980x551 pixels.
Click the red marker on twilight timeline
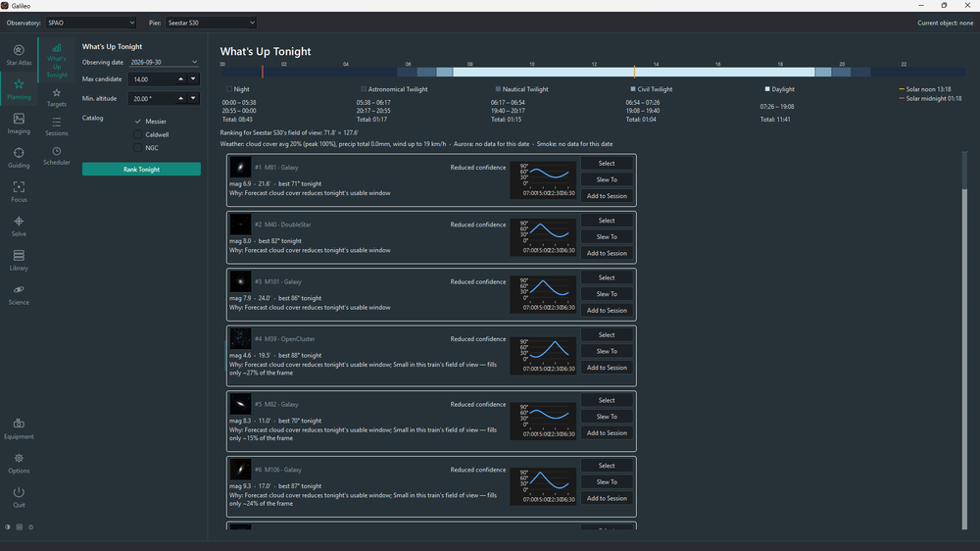pyautogui.click(x=263, y=72)
